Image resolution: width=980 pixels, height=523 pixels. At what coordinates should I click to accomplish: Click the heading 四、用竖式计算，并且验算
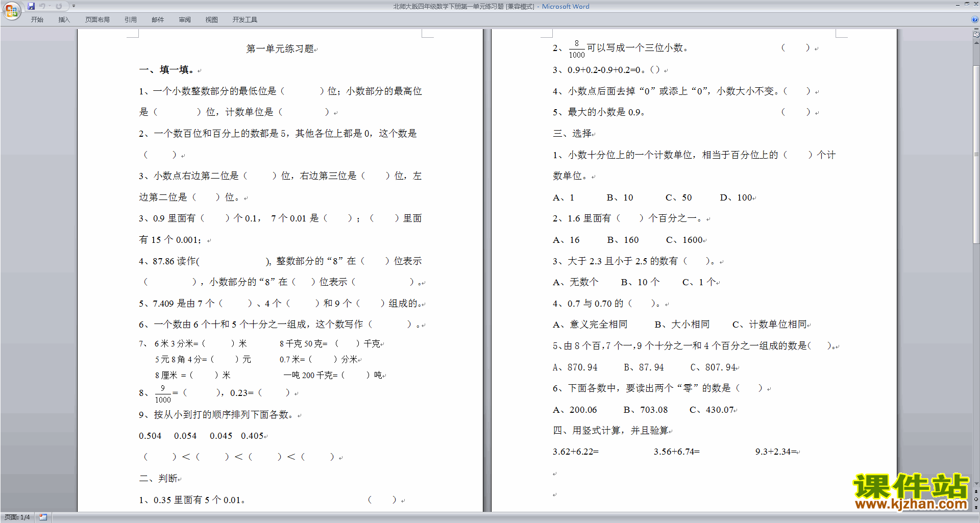point(610,431)
